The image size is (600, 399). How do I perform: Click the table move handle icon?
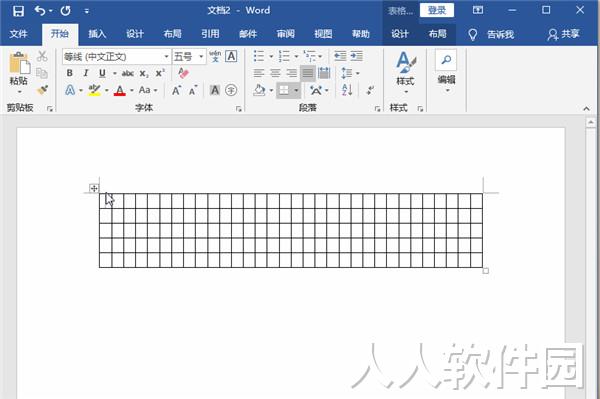[94, 188]
